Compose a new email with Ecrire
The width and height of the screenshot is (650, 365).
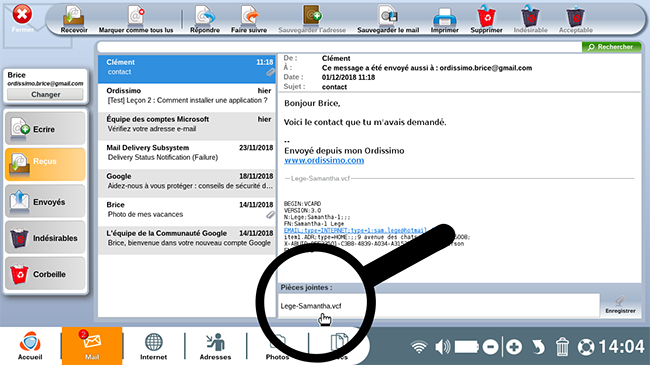45,129
